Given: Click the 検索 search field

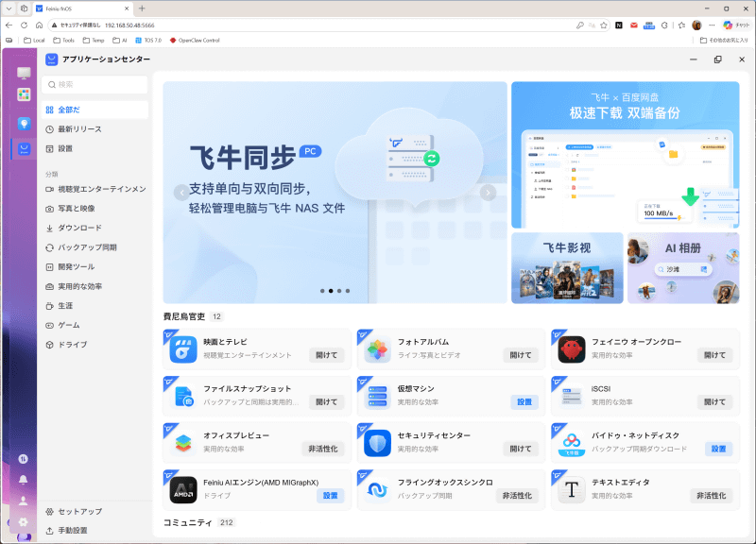Looking at the screenshot, I should click(x=94, y=84).
